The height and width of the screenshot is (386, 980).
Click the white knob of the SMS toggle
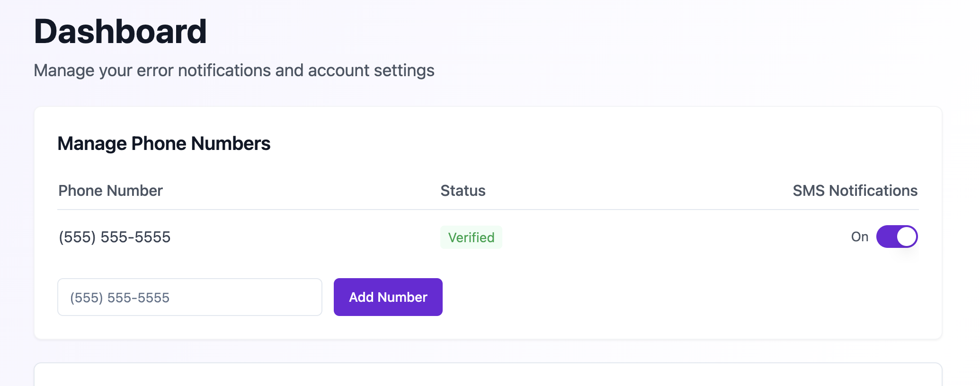click(x=907, y=237)
